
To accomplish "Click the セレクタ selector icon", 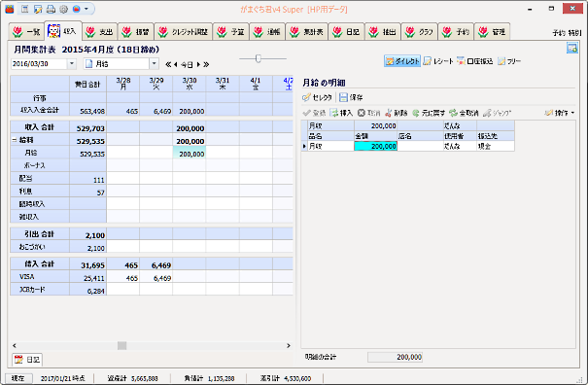I will click(x=306, y=97).
